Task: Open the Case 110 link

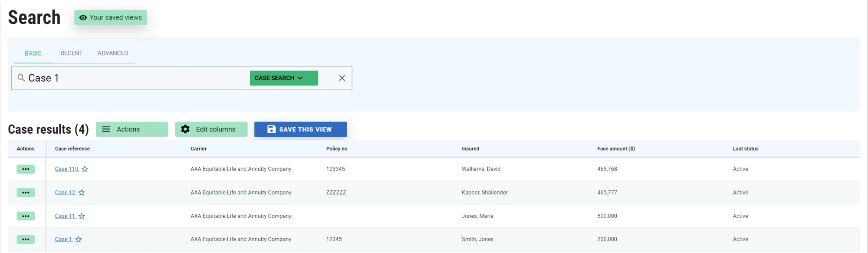Action: 66,169
